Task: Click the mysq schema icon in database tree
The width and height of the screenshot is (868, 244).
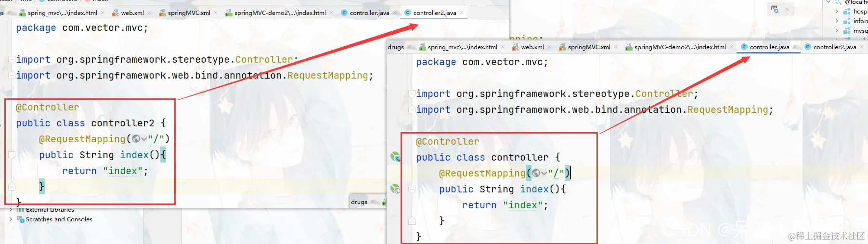Action: point(847,31)
